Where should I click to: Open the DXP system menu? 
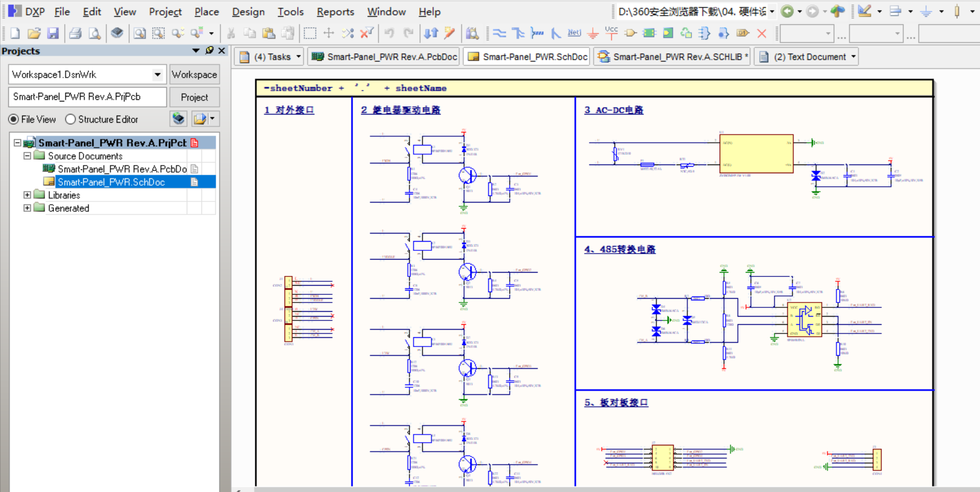[27, 11]
